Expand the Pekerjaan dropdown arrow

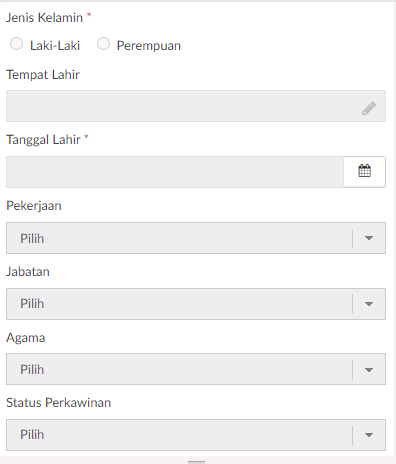tap(369, 238)
